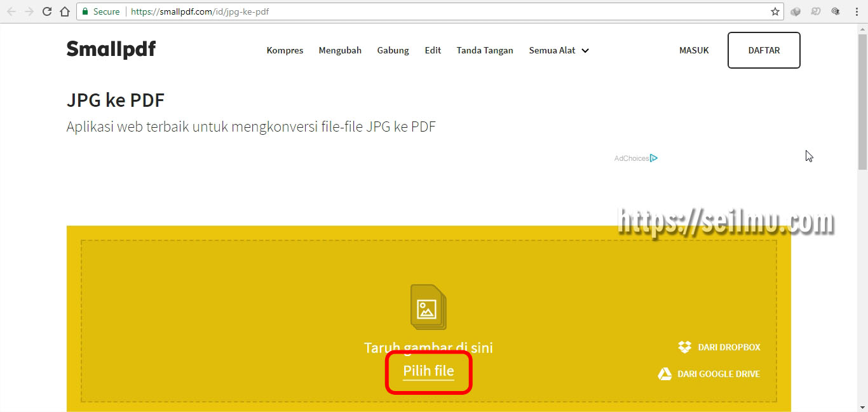Click the Dropbox logo icon

tap(684, 347)
